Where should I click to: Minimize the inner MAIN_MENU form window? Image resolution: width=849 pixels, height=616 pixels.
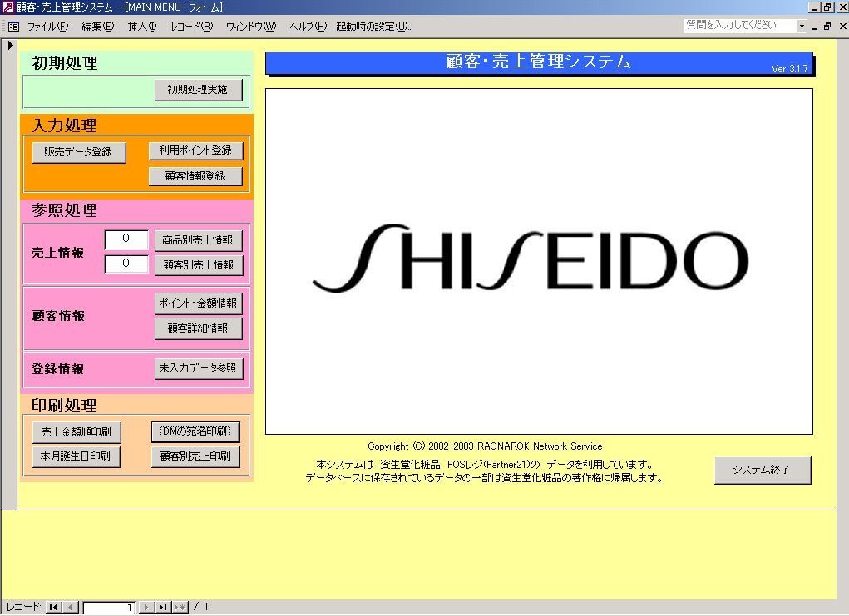pos(814,26)
